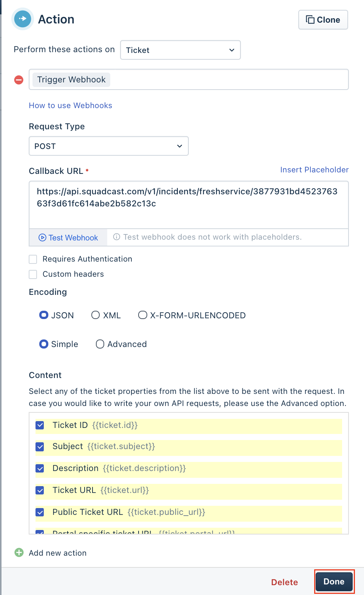Viewport: 364px width, 595px height.
Task: Expand the Request Type POST dropdown
Action: pos(108,146)
